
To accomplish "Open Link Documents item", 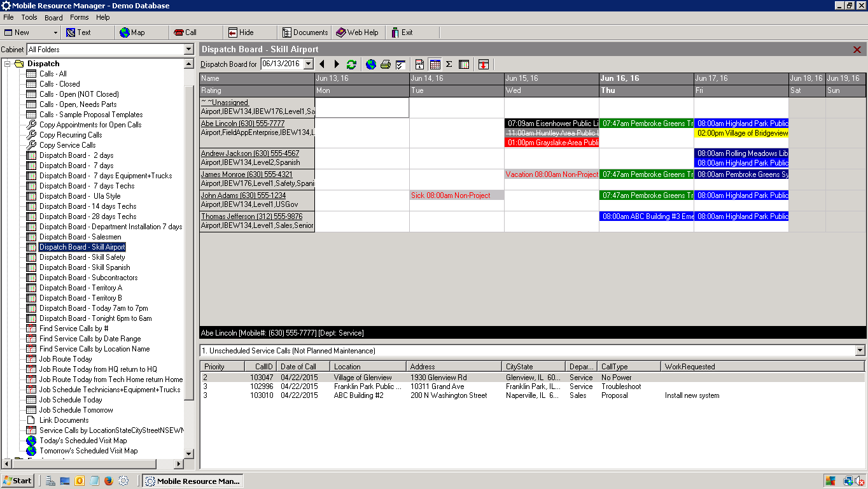I will (64, 420).
